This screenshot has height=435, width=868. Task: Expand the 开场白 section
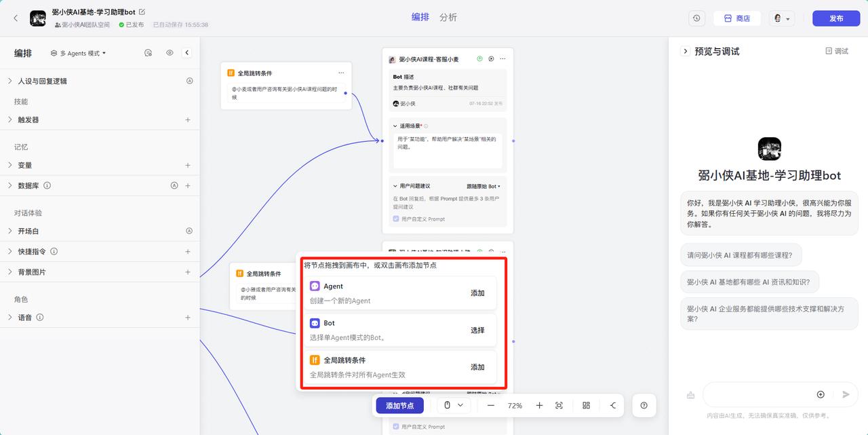(x=9, y=231)
